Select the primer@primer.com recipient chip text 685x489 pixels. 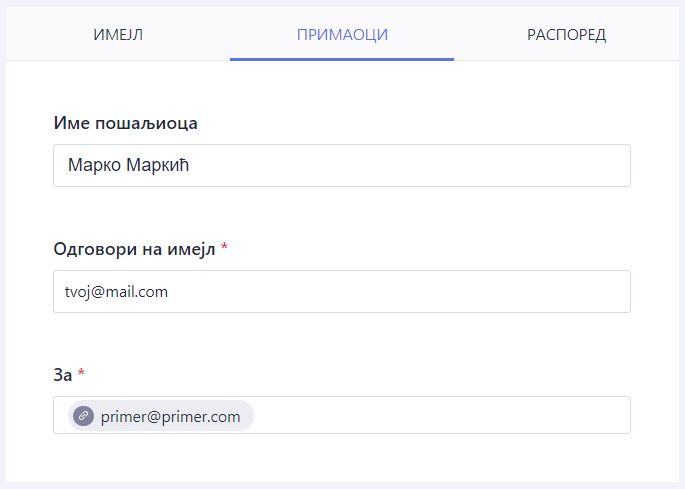click(171, 416)
